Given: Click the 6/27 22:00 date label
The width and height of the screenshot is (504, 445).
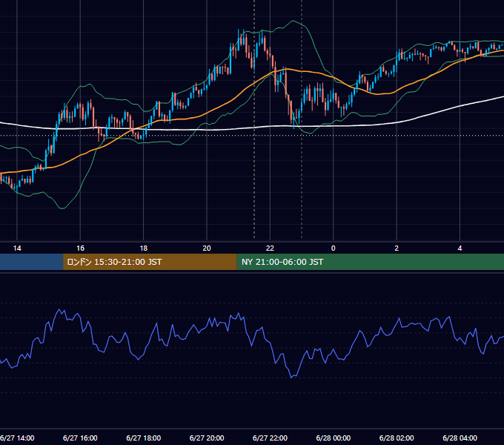Looking at the screenshot, I should [270, 438].
